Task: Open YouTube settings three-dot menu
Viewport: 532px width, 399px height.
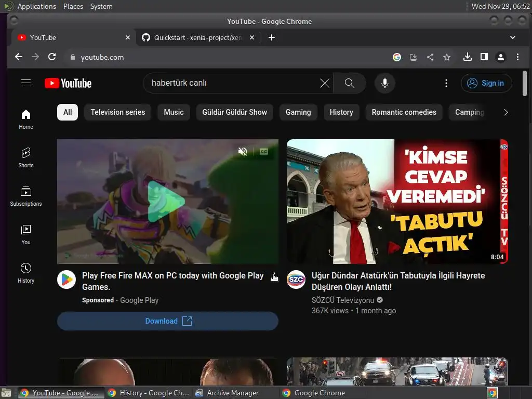Action: pos(446,83)
